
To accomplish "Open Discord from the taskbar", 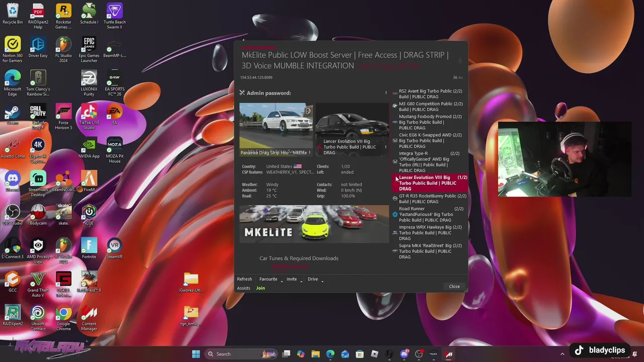I will [404, 354].
